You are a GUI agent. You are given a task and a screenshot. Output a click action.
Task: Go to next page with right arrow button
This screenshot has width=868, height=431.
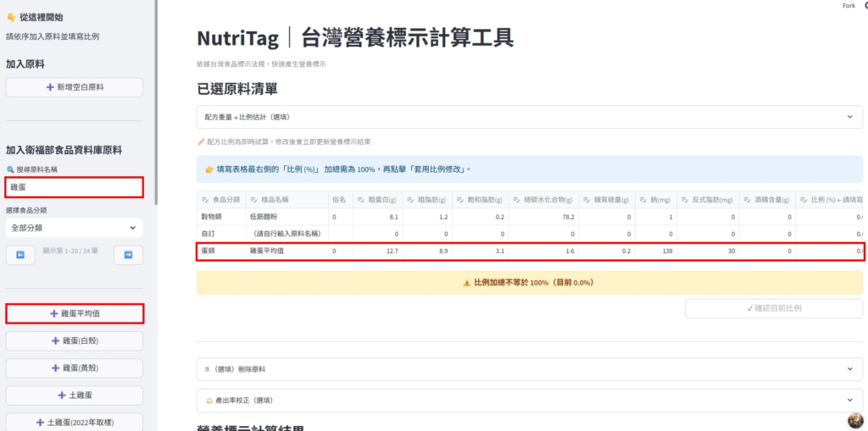[x=129, y=255]
